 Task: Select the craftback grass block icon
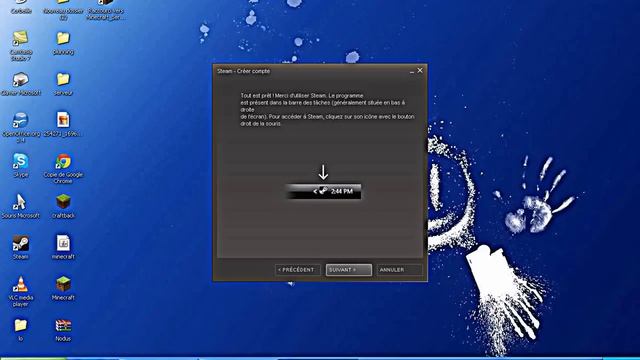click(x=63, y=202)
